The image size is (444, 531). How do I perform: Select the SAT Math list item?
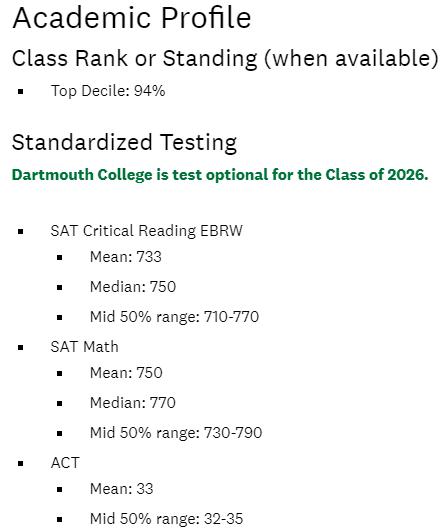click(84, 347)
